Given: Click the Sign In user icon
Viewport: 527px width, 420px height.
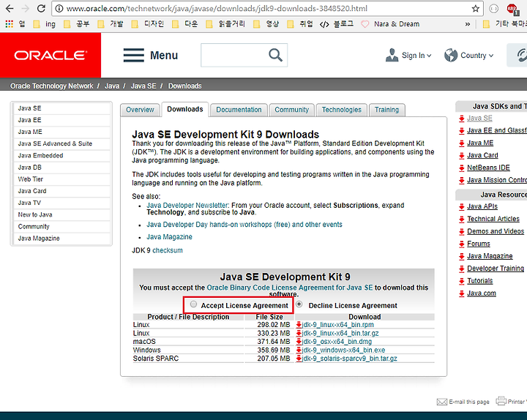Looking at the screenshot, I should 392,55.
